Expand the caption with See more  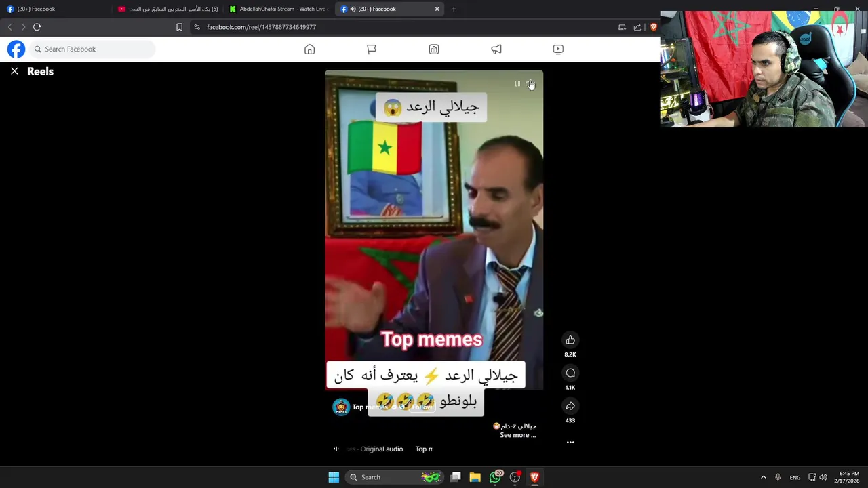517,435
